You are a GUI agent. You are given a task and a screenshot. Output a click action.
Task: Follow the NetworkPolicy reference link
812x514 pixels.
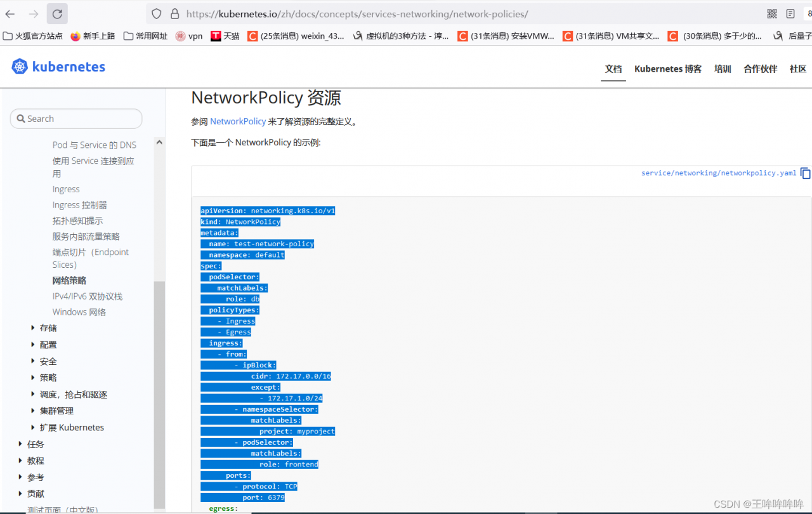point(238,121)
